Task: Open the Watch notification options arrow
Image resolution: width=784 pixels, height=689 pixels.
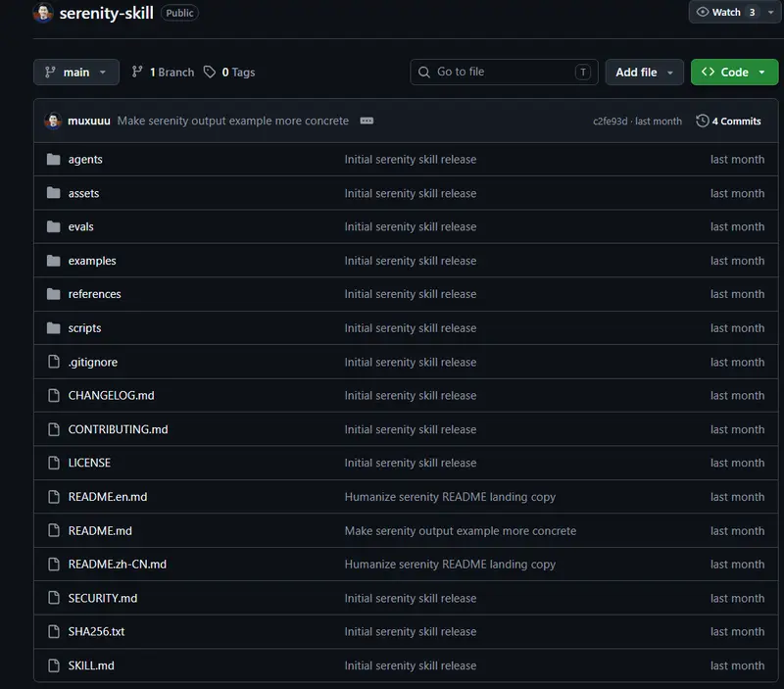Action: pyautogui.click(x=771, y=12)
